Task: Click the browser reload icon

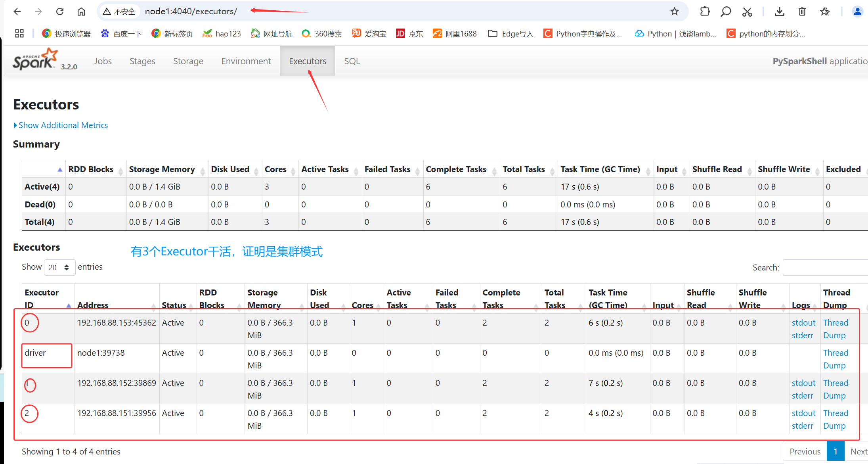Action: 60,12
